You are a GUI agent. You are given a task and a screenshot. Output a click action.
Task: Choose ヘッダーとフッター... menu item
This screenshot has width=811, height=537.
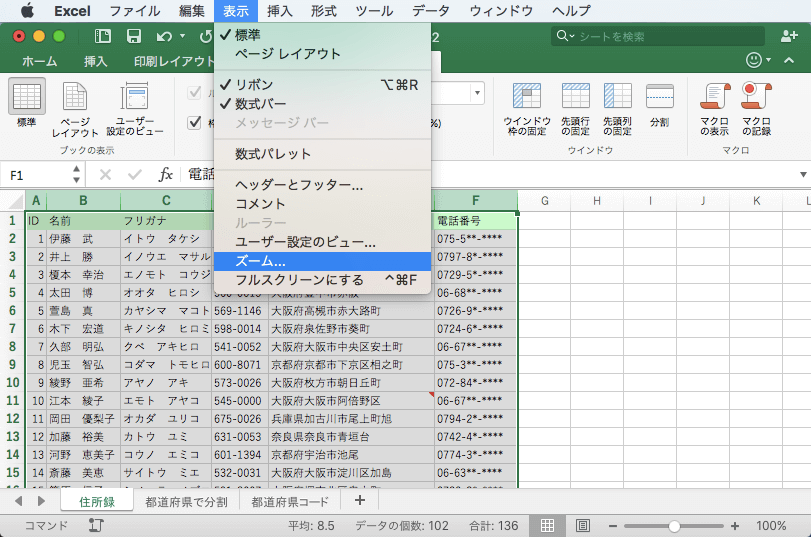[x=322, y=185]
